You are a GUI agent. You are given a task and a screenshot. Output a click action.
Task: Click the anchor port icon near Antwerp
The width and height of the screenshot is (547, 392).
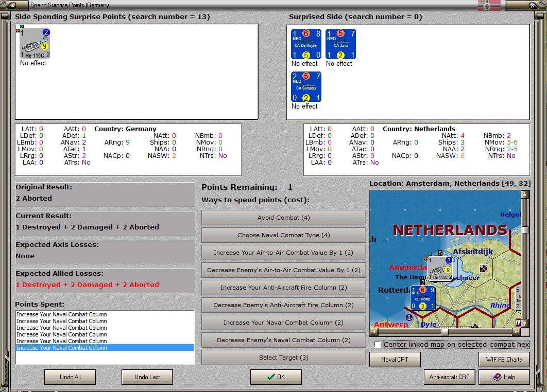pos(409,317)
